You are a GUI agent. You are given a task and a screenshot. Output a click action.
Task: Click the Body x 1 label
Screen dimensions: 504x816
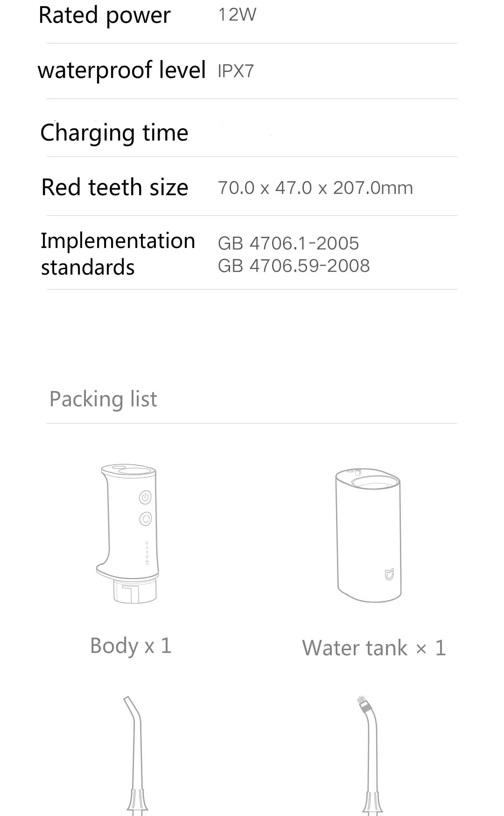point(131,646)
